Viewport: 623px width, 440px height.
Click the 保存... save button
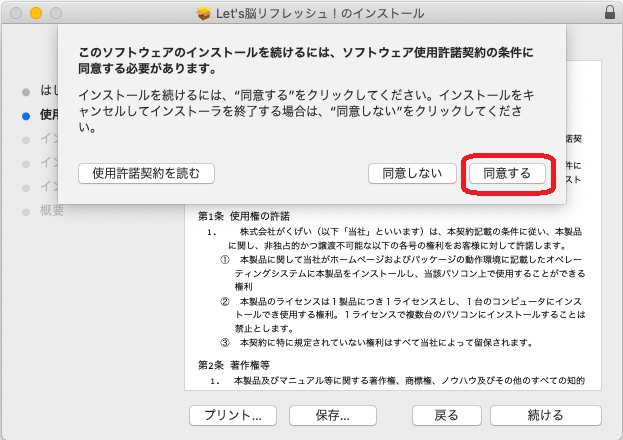(333, 415)
